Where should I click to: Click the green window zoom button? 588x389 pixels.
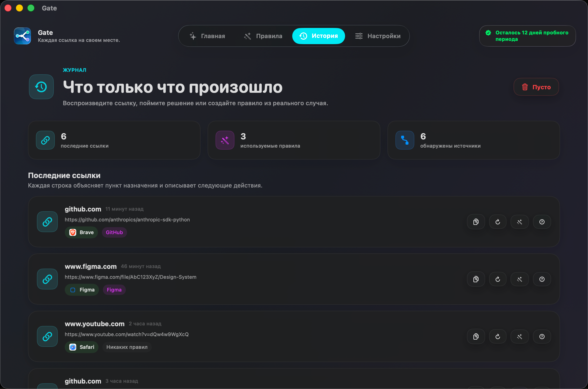[31, 8]
